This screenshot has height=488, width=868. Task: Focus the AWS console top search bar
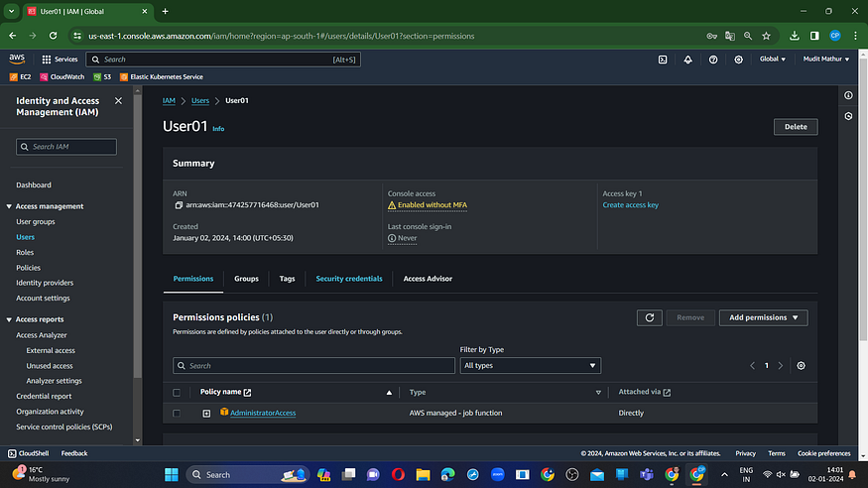coord(223,60)
